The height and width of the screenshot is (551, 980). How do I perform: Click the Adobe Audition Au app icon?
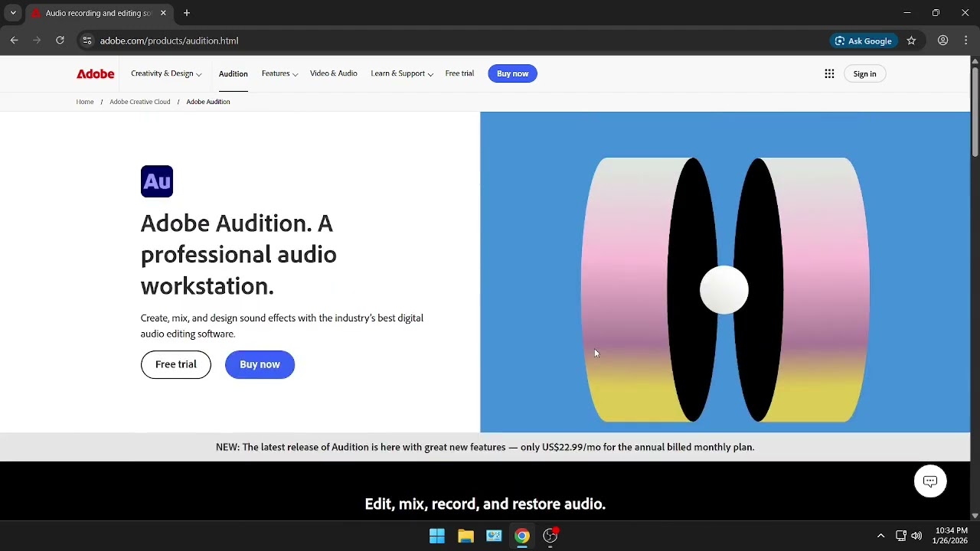157,181
